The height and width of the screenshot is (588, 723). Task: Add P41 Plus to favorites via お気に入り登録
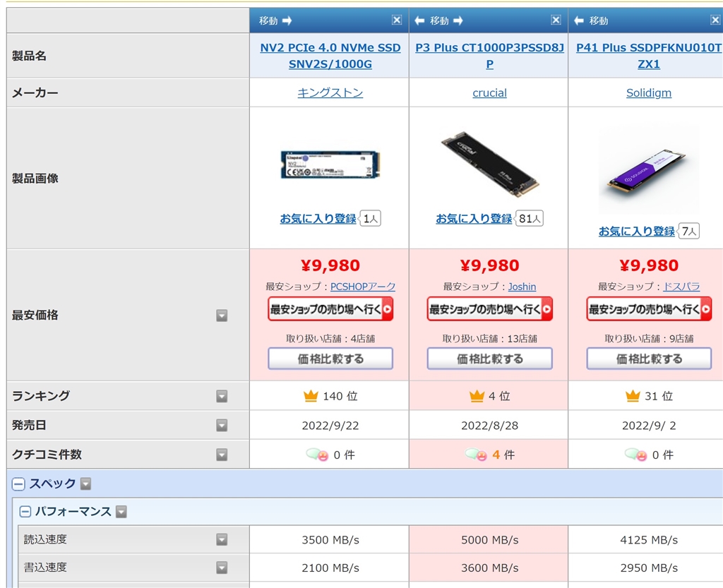click(x=637, y=231)
